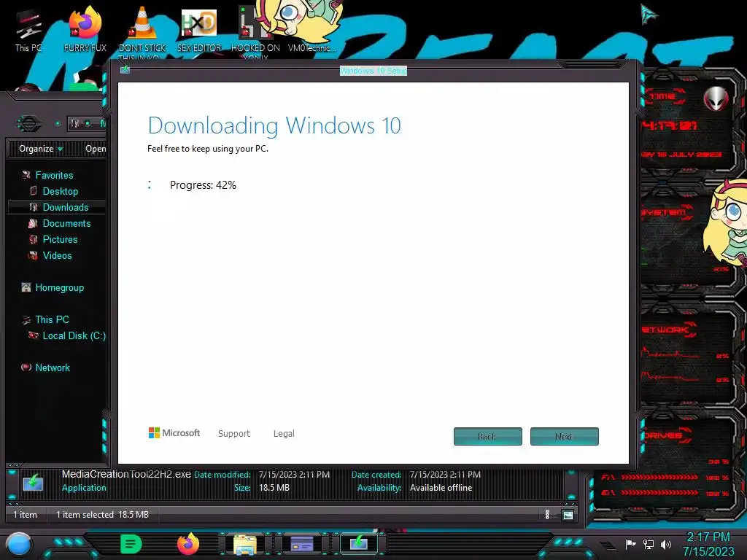Select Desktop in Explorer navigation tree
This screenshot has height=560, width=747.
point(61,191)
